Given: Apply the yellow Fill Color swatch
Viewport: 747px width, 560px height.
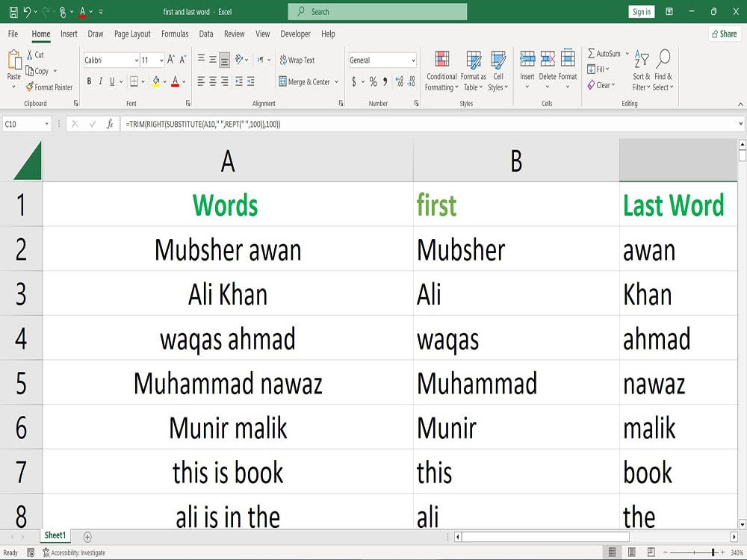Looking at the screenshot, I should coord(156,82).
